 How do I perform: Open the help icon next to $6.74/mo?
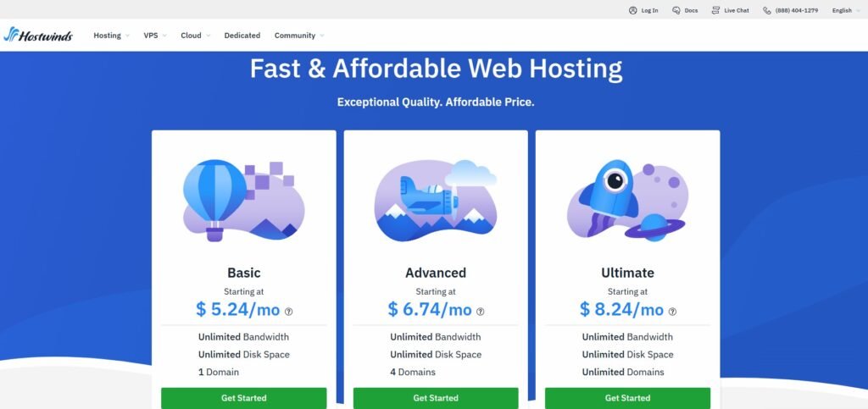coord(480,312)
